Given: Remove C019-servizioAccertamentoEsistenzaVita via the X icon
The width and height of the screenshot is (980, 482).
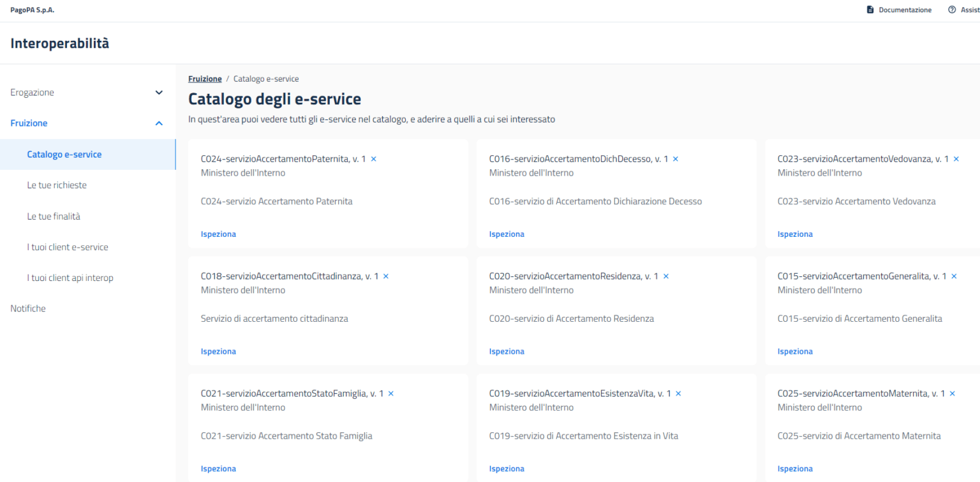Looking at the screenshot, I should point(678,393).
